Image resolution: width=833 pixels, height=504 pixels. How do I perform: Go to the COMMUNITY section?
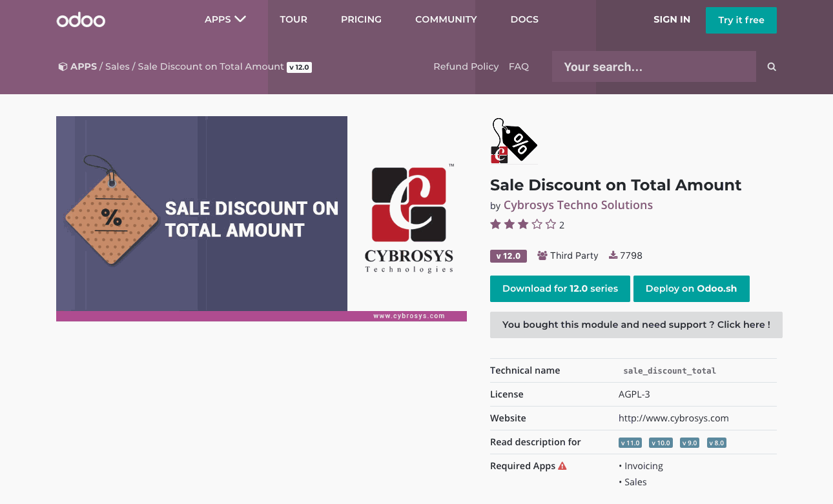[446, 19]
